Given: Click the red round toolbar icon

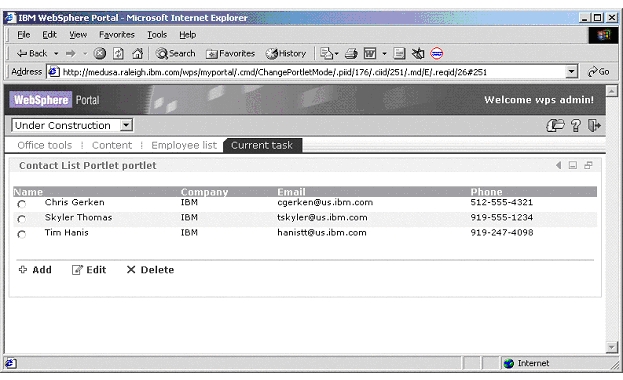Looking at the screenshot, I should (x=437, y=53).
